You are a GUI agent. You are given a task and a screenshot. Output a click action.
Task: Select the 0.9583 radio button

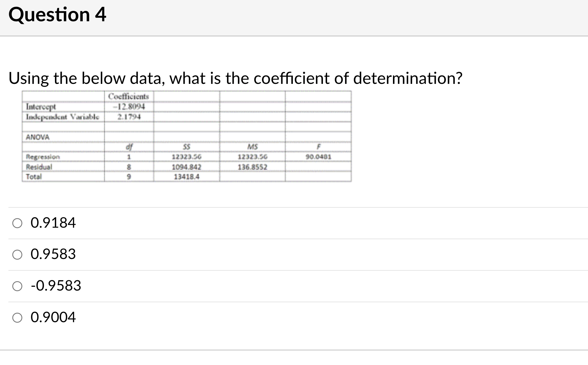point(17,255)
